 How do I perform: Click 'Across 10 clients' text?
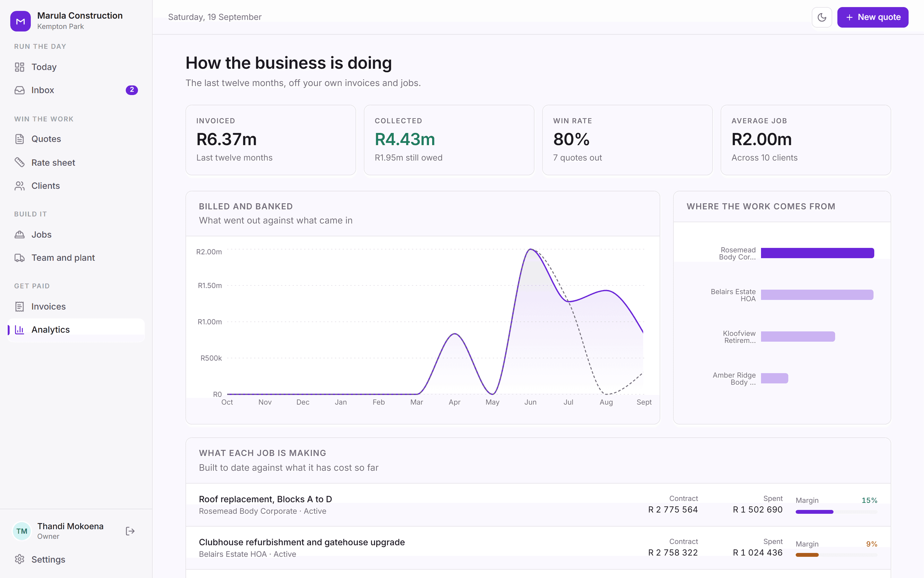tap(765, 158)
